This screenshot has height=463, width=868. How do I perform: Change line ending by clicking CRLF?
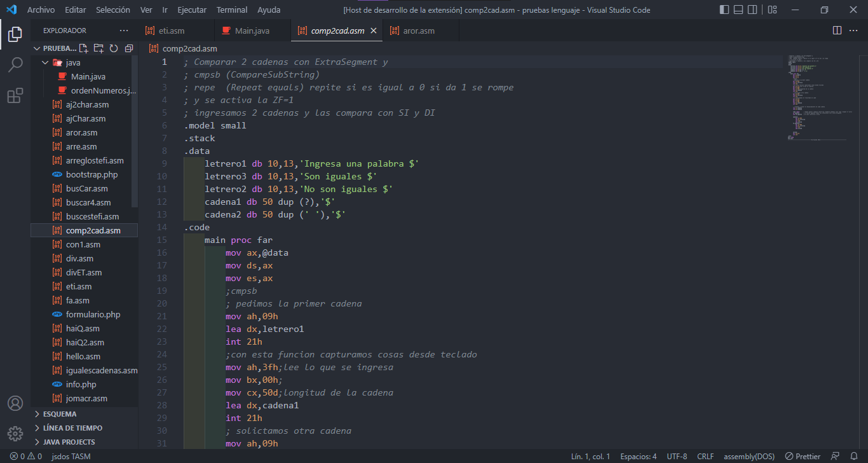click(x=705, y=456)
